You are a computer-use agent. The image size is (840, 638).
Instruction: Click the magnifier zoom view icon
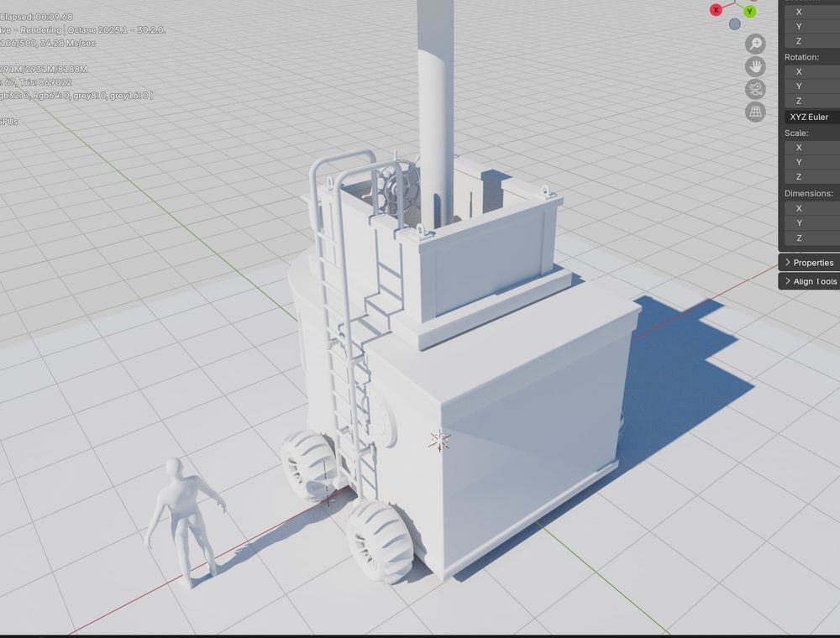(755, 44)
